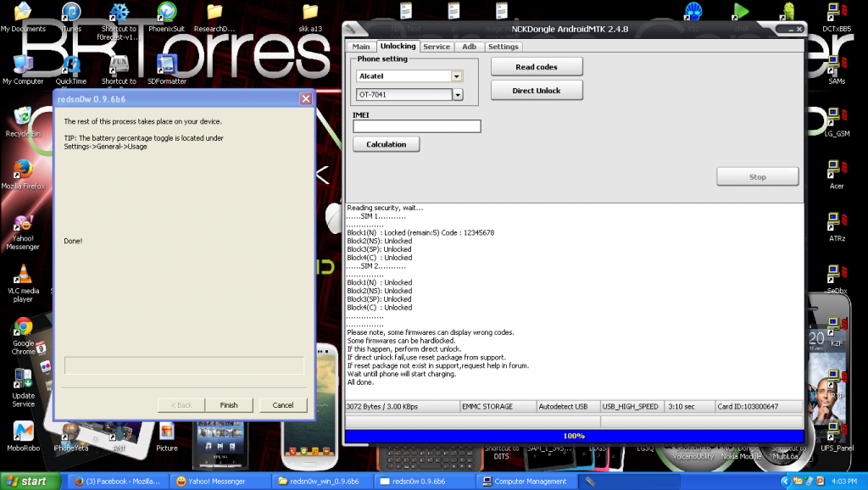Screen dimensions: 868x490
Task: Open Mozilla Firefox desktop icon
Action: [23, 169]
